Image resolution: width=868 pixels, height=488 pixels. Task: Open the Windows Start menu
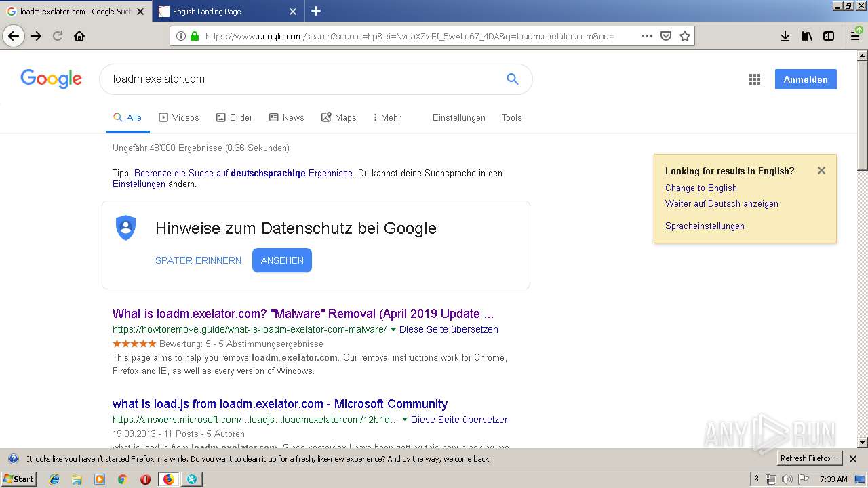pyautogui.click(x=18, y=479)
